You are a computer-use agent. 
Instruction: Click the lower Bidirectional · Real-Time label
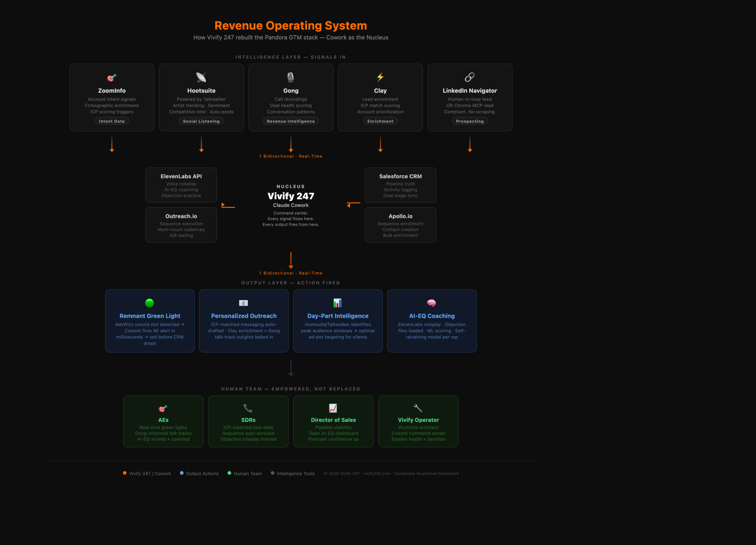pyautogui.click(x=291, y=273)
